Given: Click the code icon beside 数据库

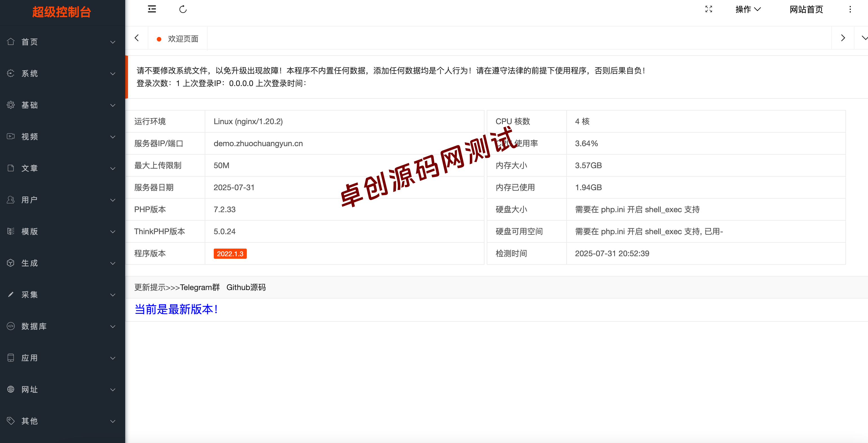Looking at the screenshot, I should point(11,326).
